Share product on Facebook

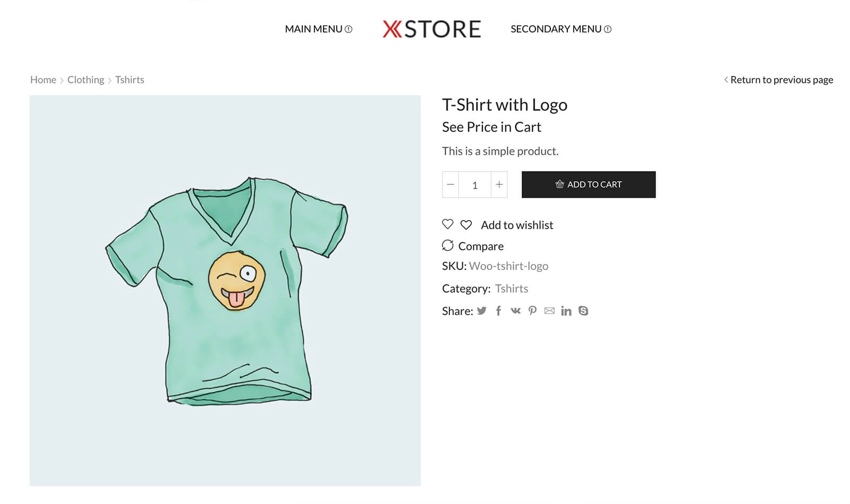click(498, 311)
